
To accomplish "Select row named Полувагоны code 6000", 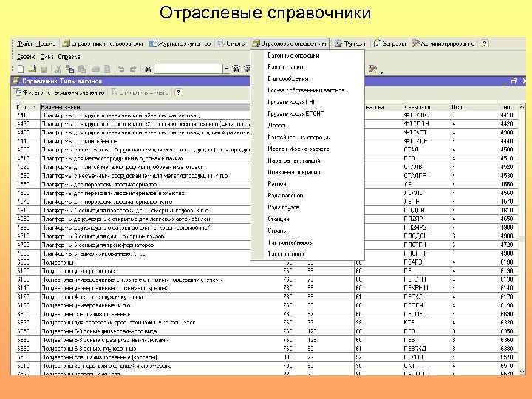I will point(267,262).
